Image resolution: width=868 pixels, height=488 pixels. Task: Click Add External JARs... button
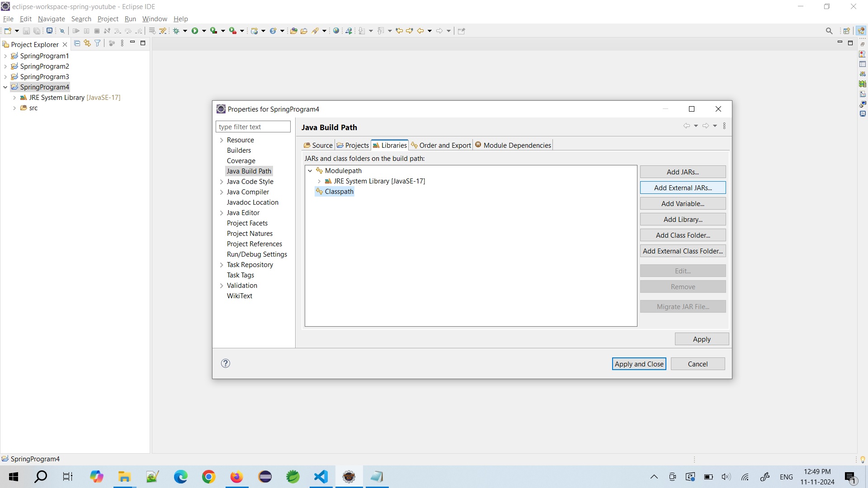tap(683, 188)
